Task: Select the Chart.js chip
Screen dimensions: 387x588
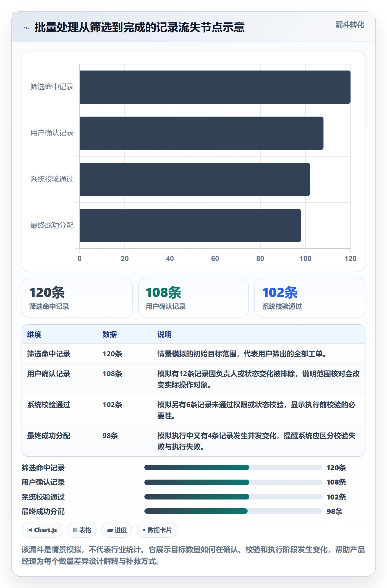Action: [42, 530]
